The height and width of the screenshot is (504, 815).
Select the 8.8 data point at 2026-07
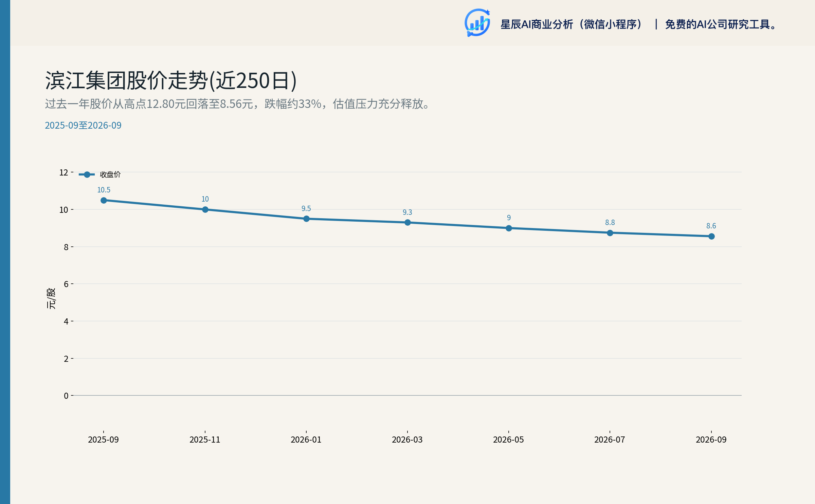click(x=610, y=233)
